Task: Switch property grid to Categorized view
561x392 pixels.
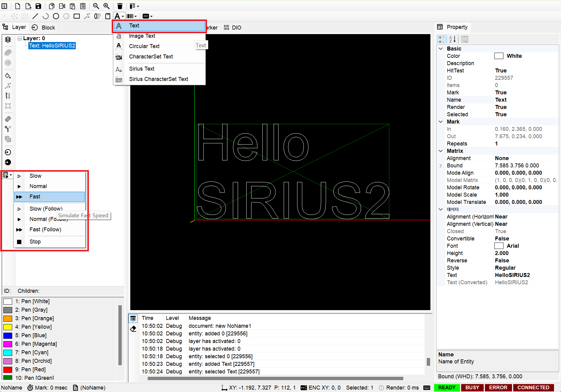Action: 442,39
